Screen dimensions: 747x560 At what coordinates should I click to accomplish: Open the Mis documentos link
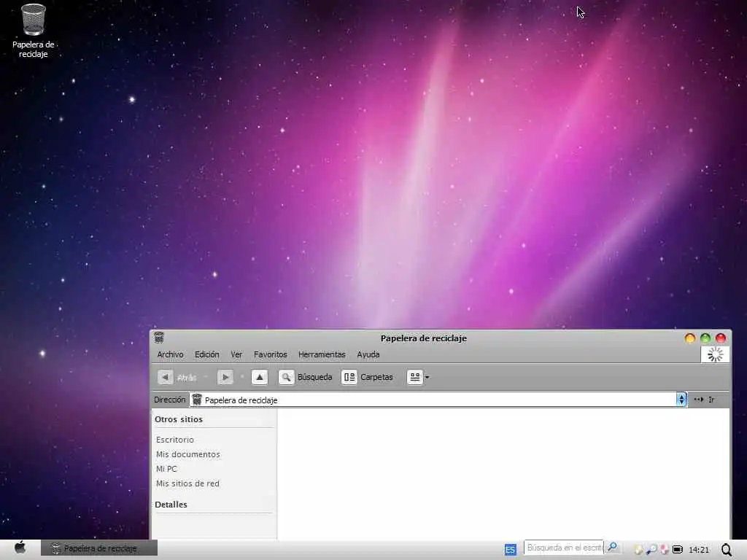click(188, 454)
